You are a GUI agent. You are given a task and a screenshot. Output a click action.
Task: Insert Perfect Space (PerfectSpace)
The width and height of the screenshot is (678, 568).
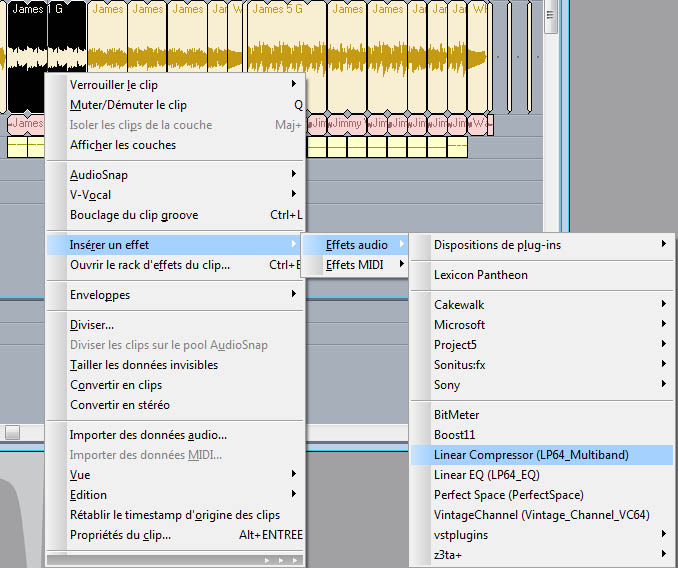(x=542, y=495)
